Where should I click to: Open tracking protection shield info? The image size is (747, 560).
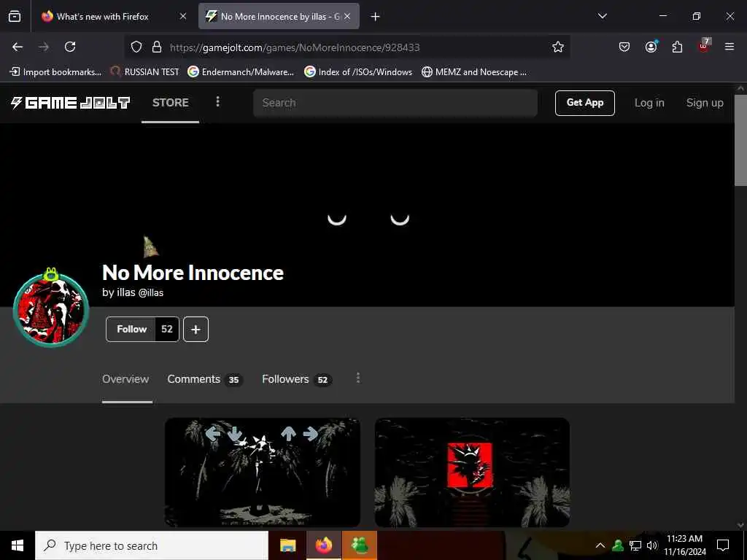coord(136,47)
